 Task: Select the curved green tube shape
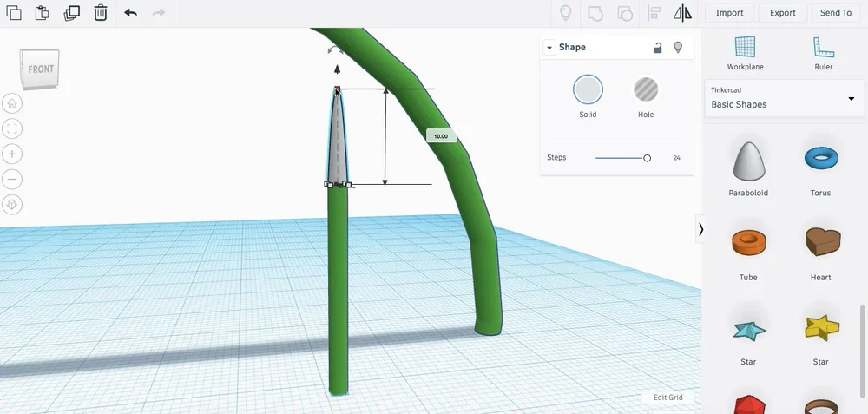(455, 160)
